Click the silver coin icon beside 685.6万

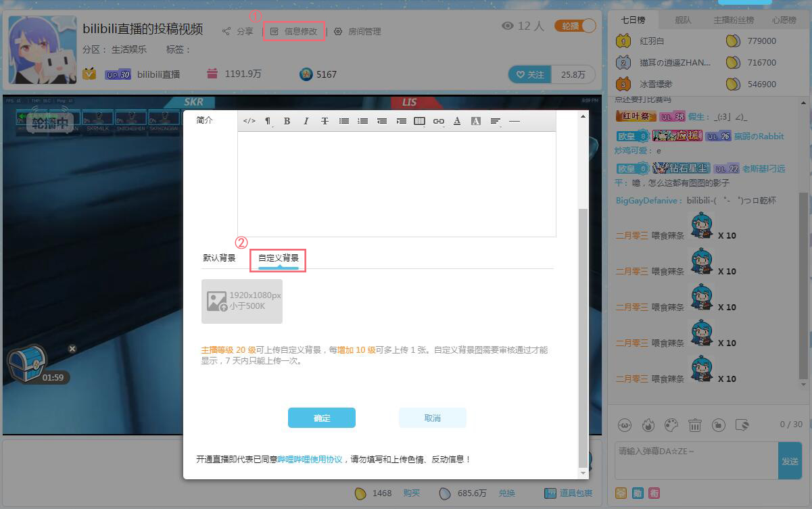click(x=446, y=493)
